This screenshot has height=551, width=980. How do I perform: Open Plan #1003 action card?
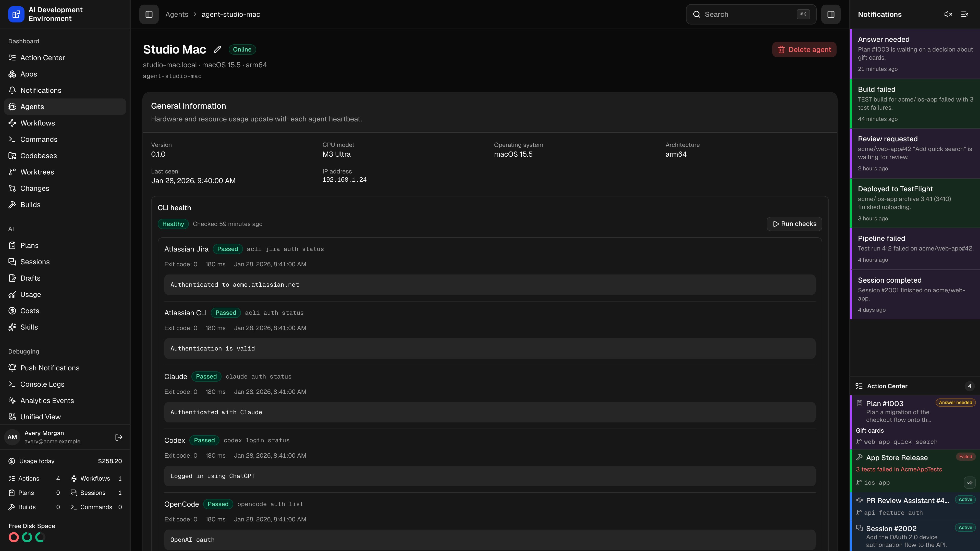(915, 422)
